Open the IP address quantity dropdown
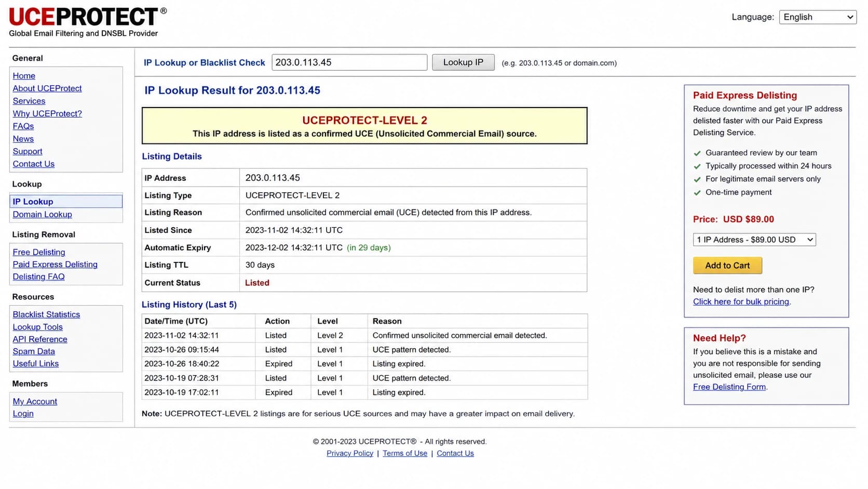The image size is (868, 489). click(x=754, y=240)
